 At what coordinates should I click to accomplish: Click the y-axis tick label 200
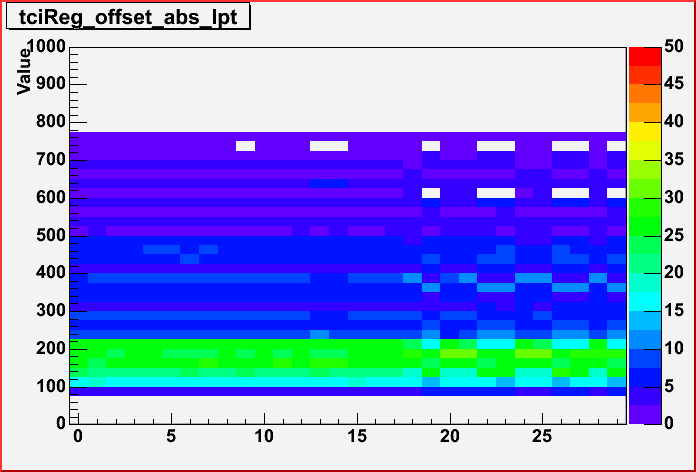click(50, 348)
